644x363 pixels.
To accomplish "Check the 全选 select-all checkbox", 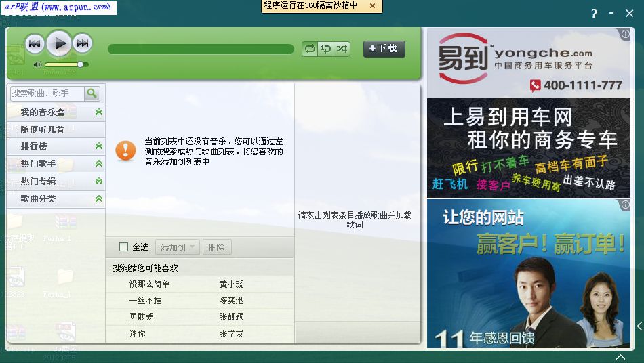I will [x=123, y=247].
